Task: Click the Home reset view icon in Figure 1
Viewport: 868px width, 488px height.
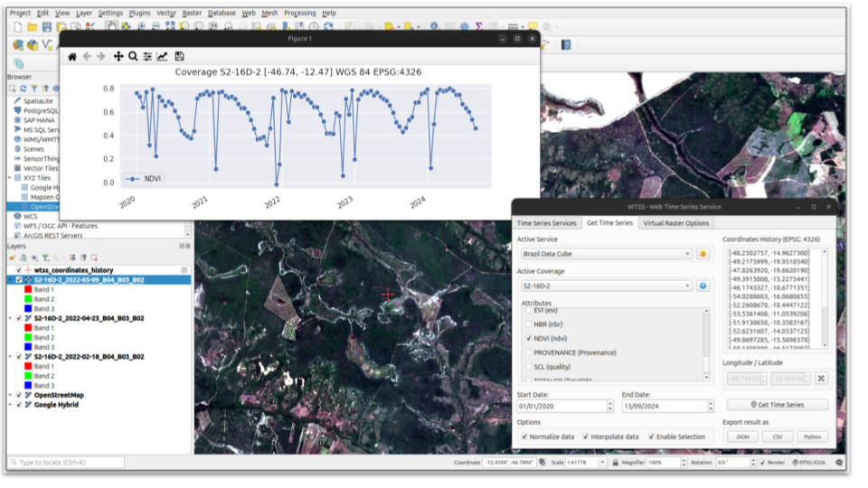Action: (72, 56)
